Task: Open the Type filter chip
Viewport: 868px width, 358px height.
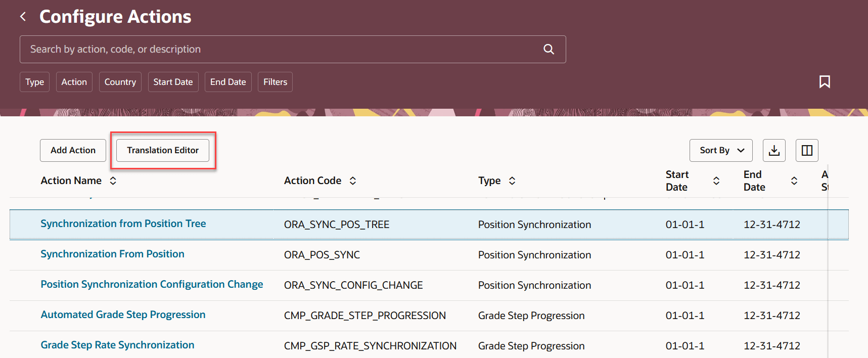Action: tap(35, 82)
